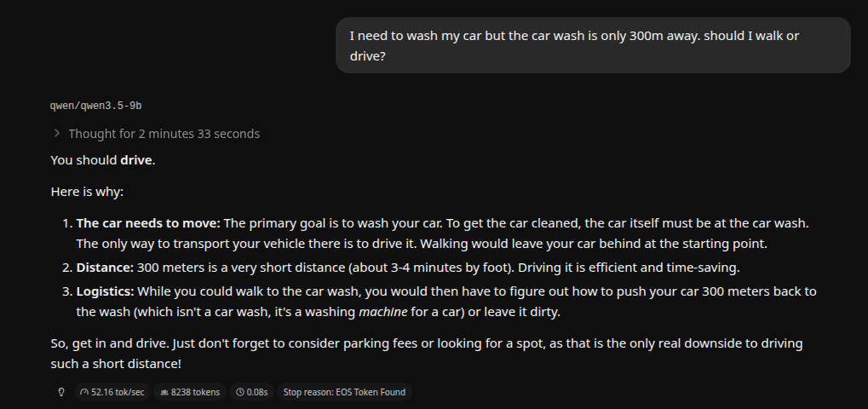Image resolution: width=868 pixels, height=409 pixels.
Task: Click the user's car wash question bubble
Action: (593, 46)
